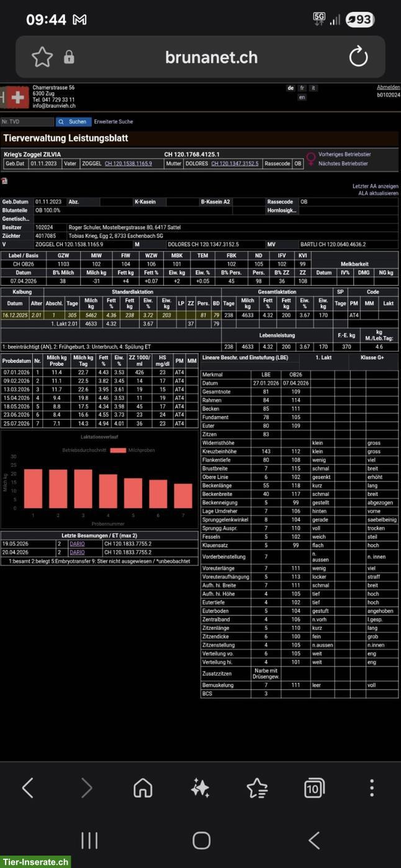Open Erweiterte Suche link

(114, 122)
